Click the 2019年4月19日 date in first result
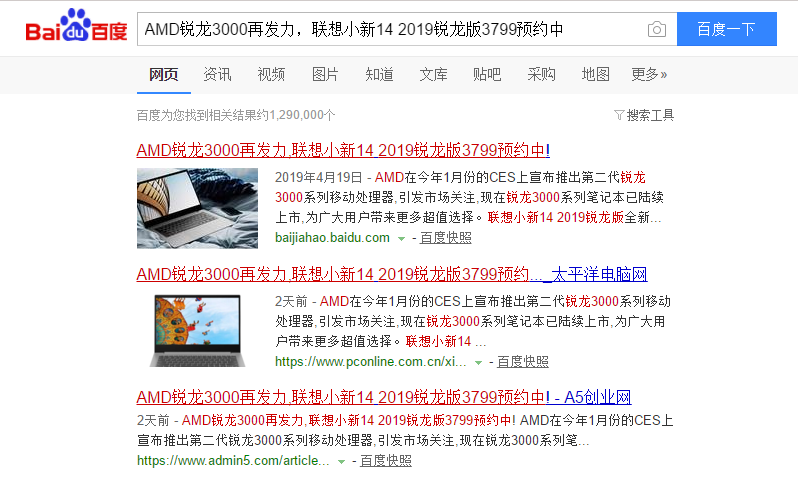Viewport: 798px width, 480px height. (319, 177)
